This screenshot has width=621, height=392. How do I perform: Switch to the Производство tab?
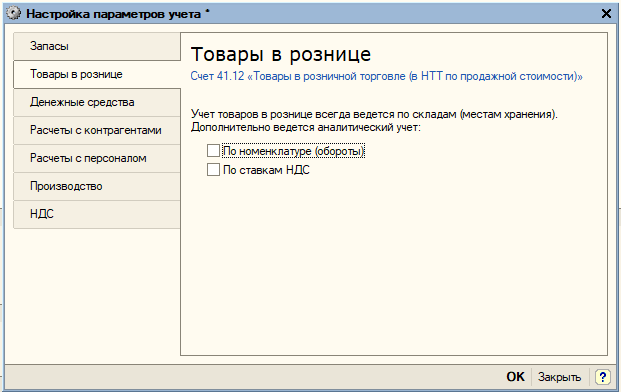coord(97,186)
